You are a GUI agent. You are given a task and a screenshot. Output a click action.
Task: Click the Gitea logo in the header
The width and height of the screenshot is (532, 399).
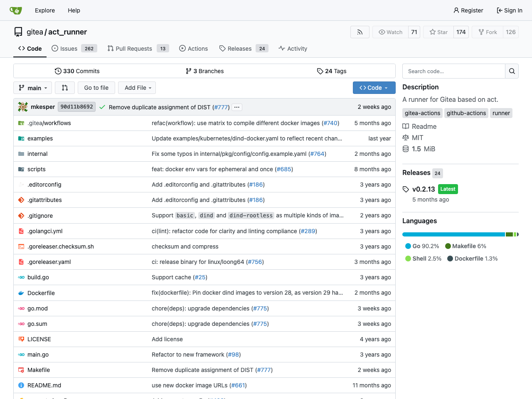(x=15, y=10)
